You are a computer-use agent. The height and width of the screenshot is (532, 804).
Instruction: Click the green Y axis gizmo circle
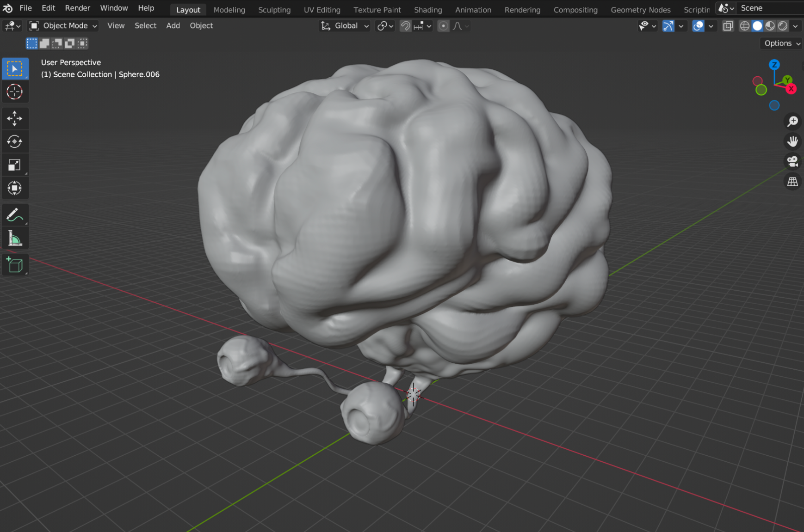pos(787,80)
